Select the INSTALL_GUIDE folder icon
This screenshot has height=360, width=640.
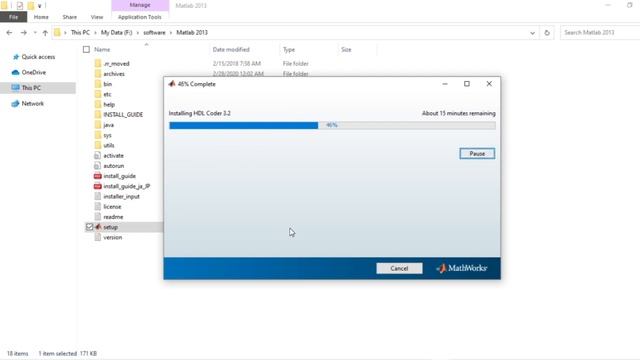coord(98,115)
